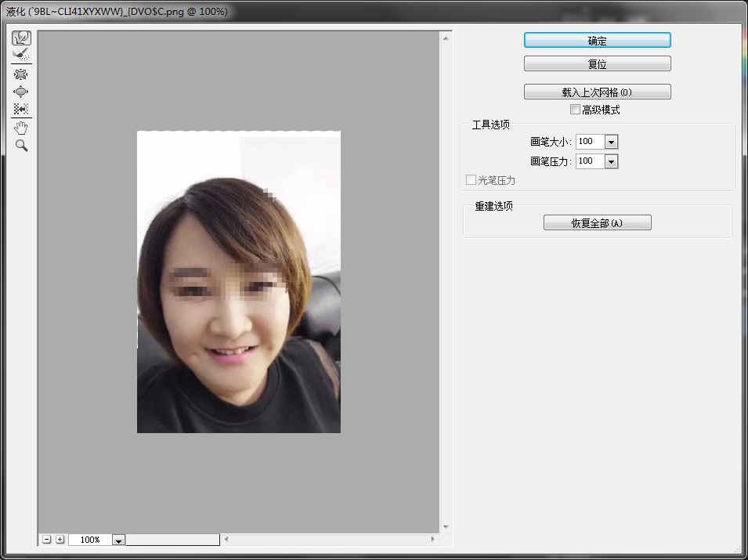Select the Pucker tool
This screenshot has width=748, height=560.
(21, 74)
